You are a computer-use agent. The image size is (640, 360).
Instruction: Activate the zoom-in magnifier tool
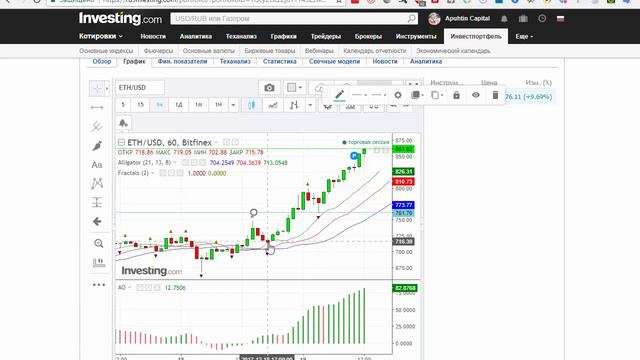98,243
